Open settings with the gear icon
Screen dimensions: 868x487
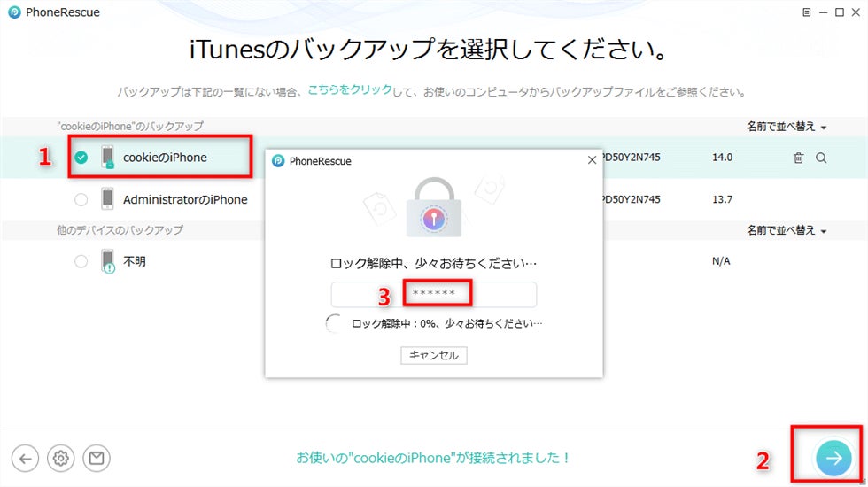pyautogui.click(x=61, y=459)
